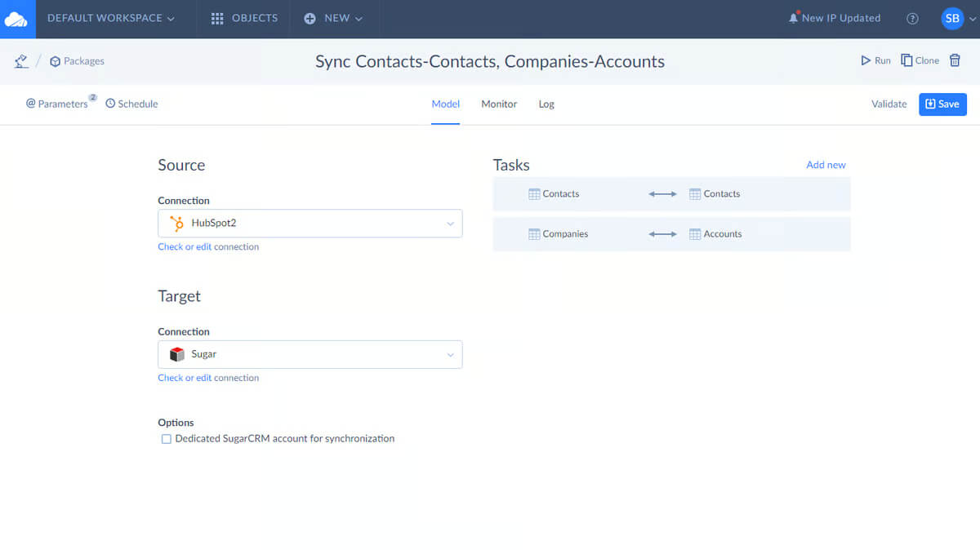980x550 pixels.
Task: Click the notification bell icon
Action: 793,18
